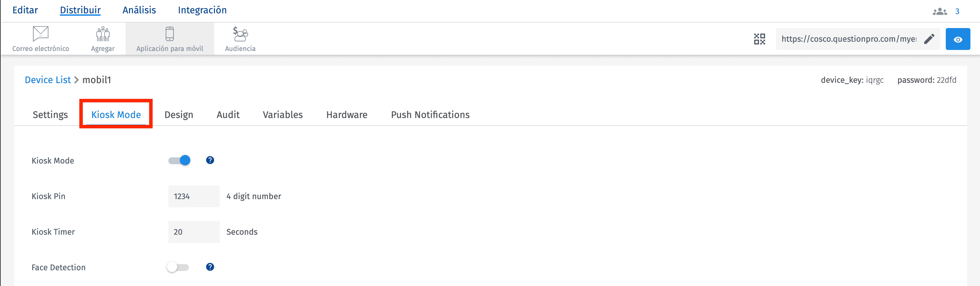The image size is (980, 286).
Task: Select the Push Notifications tab
Action: tap(430, 115)
